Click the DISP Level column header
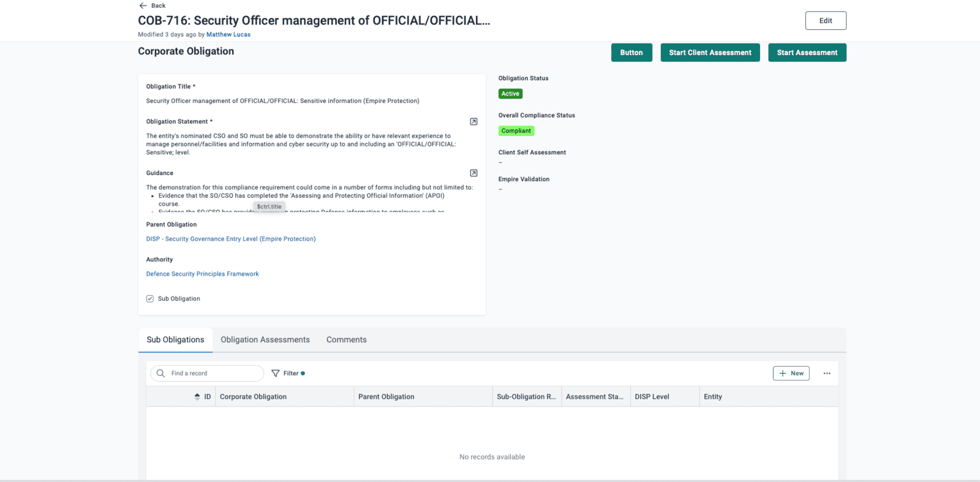The image size is (980, 482). point(652,397)
